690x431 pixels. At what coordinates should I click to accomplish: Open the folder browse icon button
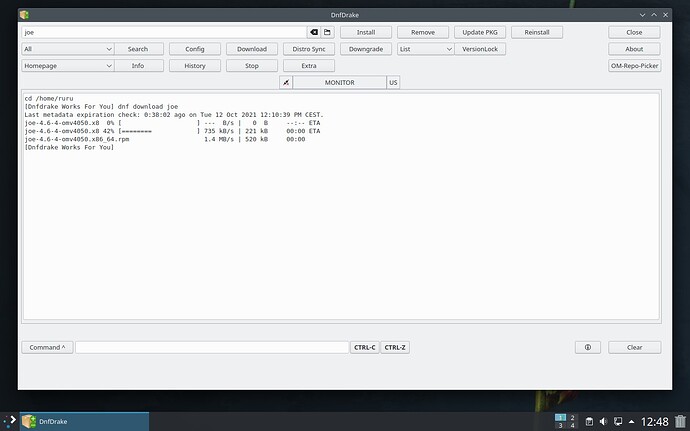pyautogui.click(x=327, y=32)
